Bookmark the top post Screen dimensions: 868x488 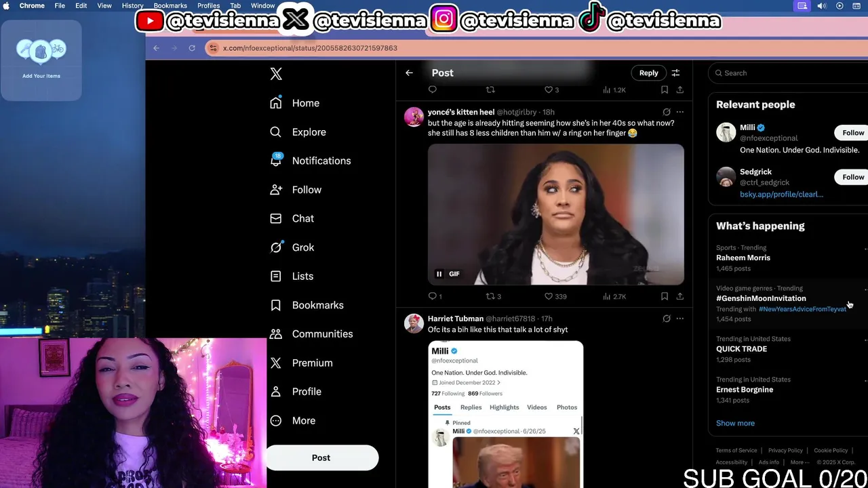665,89
